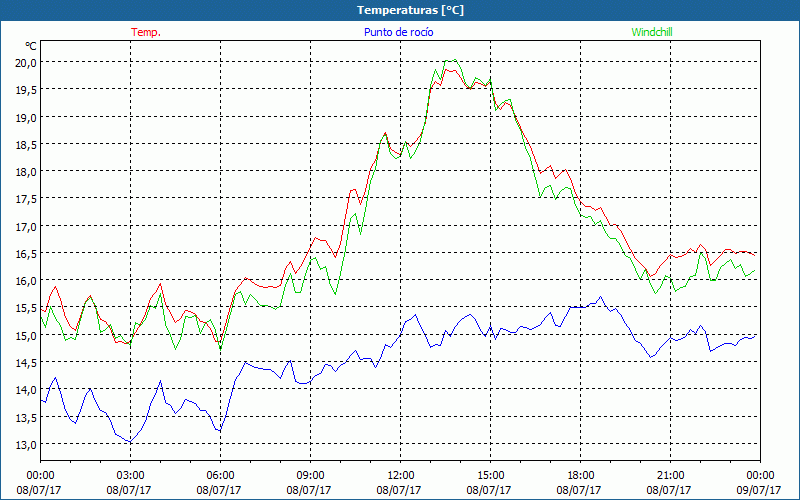The width and height of the screenshot is (800, 500).
Task: Click the 18,0 y-axis value
Action: point(26,172)
